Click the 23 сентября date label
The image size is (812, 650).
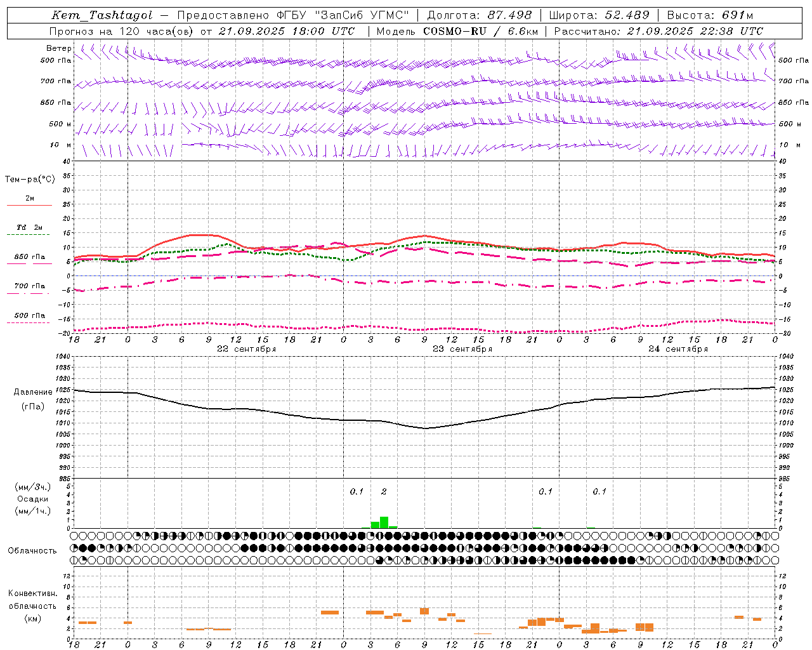click(462, 349)
